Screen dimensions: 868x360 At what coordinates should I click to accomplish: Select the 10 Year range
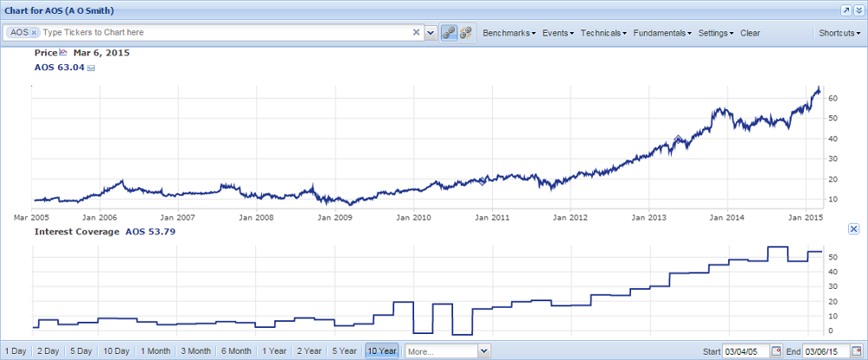381,351
